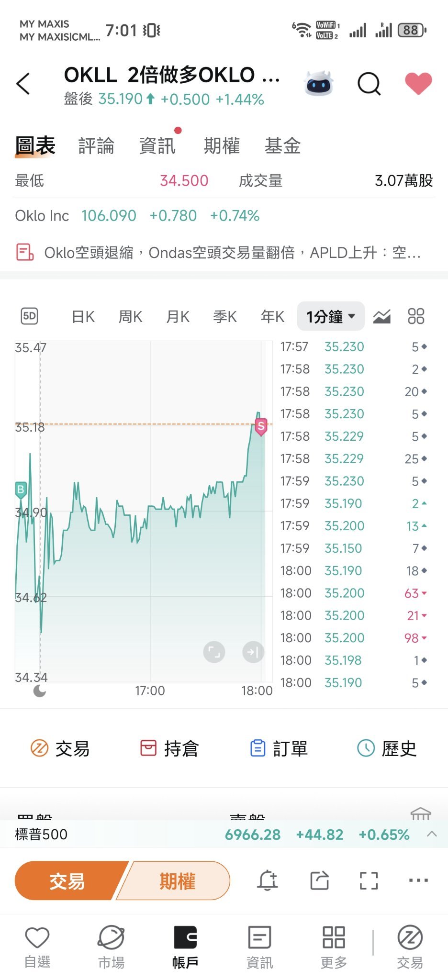Share the quote via share icon
Screen dimensions: 448x980
(319, 880)
